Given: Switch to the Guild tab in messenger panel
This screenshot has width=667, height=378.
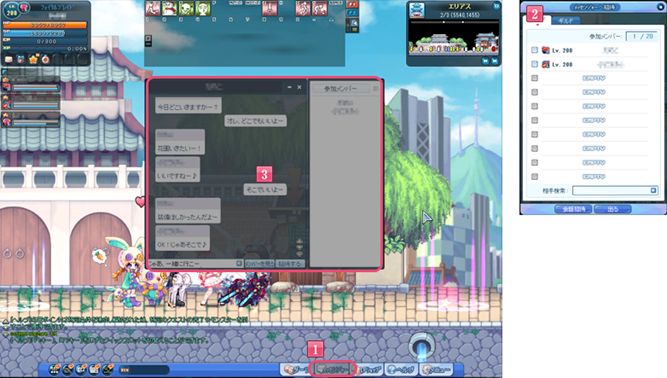Looking at the screenshot, I should coord(565,20).
